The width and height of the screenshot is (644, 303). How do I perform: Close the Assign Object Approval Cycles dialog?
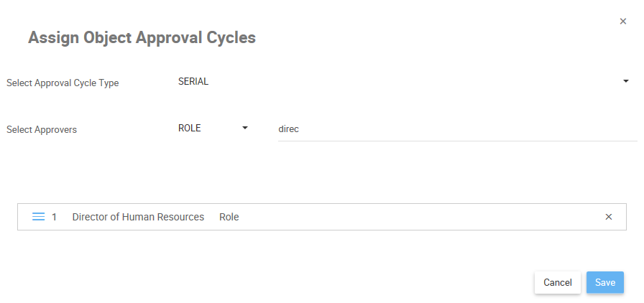(623, 22)
